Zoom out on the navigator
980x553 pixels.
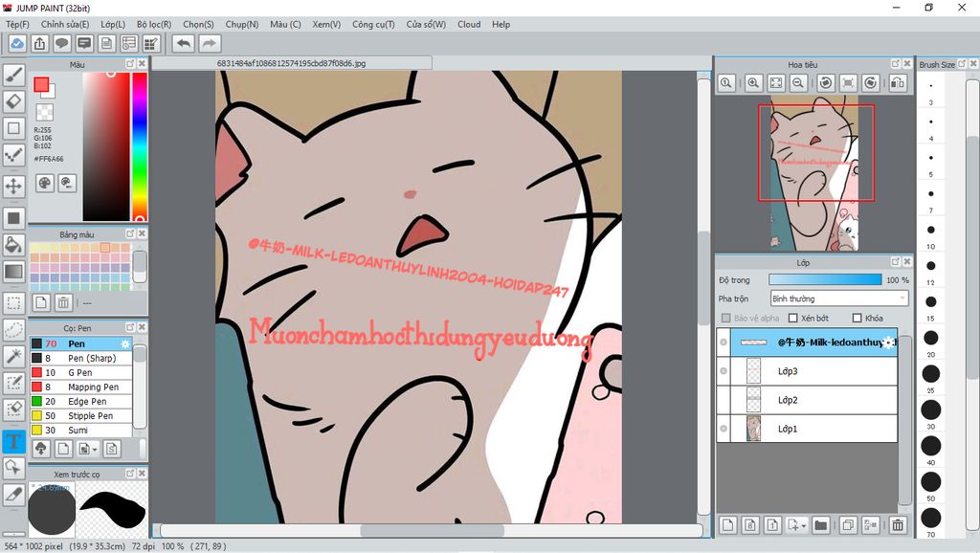(798, 83)
